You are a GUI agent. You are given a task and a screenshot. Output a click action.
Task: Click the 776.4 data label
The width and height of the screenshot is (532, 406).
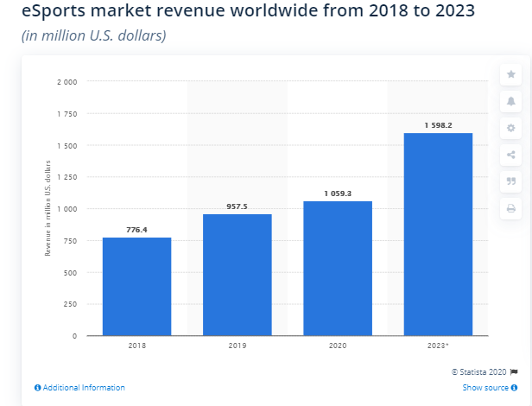[136, 230]
